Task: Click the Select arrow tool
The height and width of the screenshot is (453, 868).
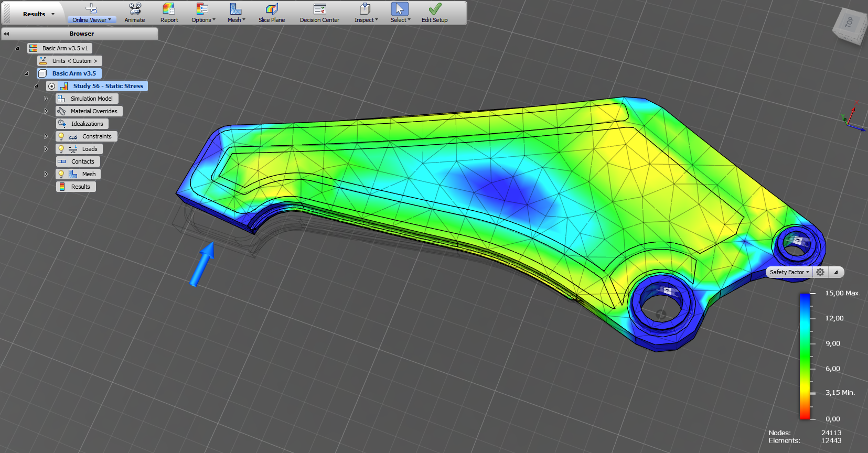Action: click(400, 9)
